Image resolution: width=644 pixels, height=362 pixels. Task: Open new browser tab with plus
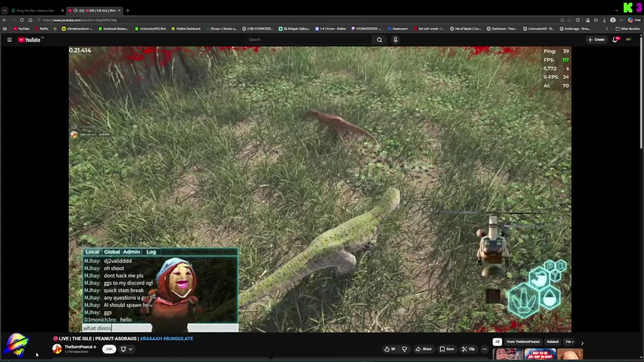tap(128, 11)
